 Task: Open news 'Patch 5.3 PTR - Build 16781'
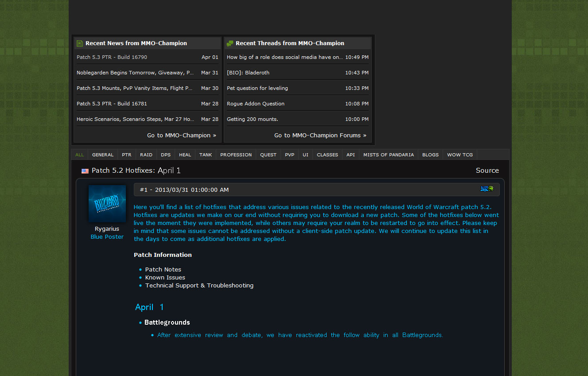[x=112, y=104]
